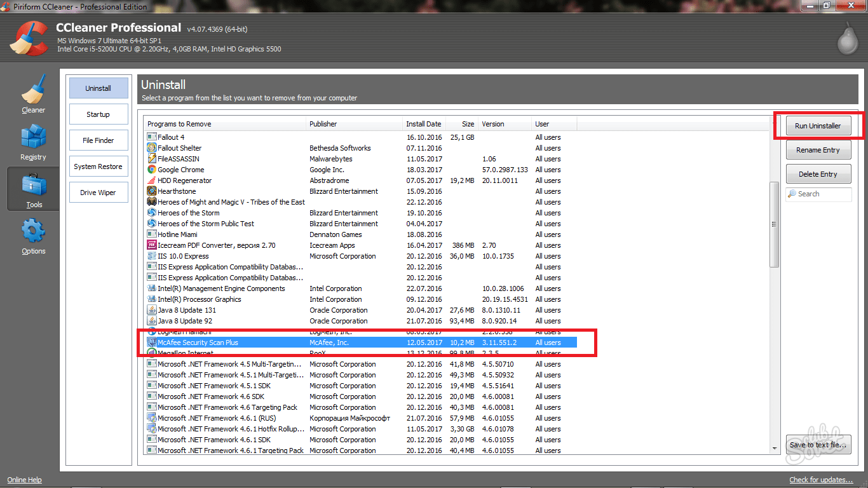Click the Icecream PDF Converter icon
Viewport: 868px width, 488px height.
(152, 245)
